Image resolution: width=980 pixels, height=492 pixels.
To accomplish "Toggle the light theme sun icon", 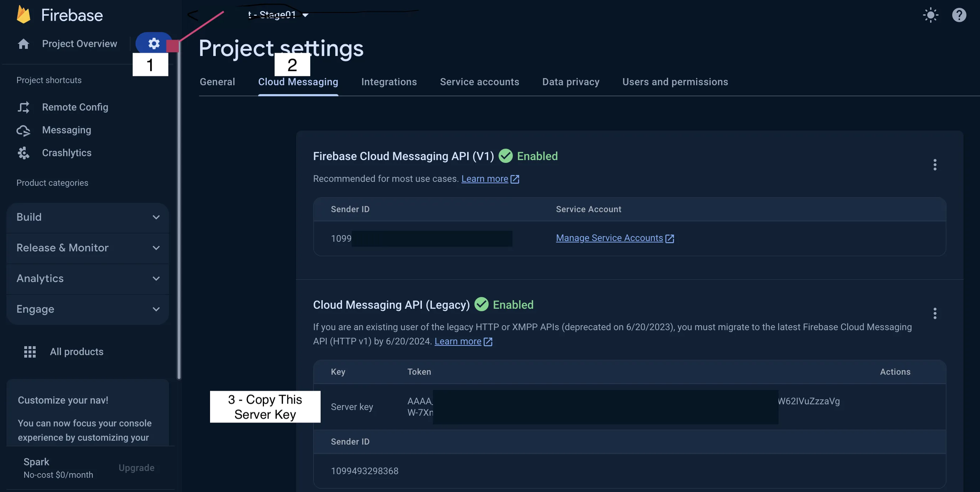I will [x=930, y=15].
